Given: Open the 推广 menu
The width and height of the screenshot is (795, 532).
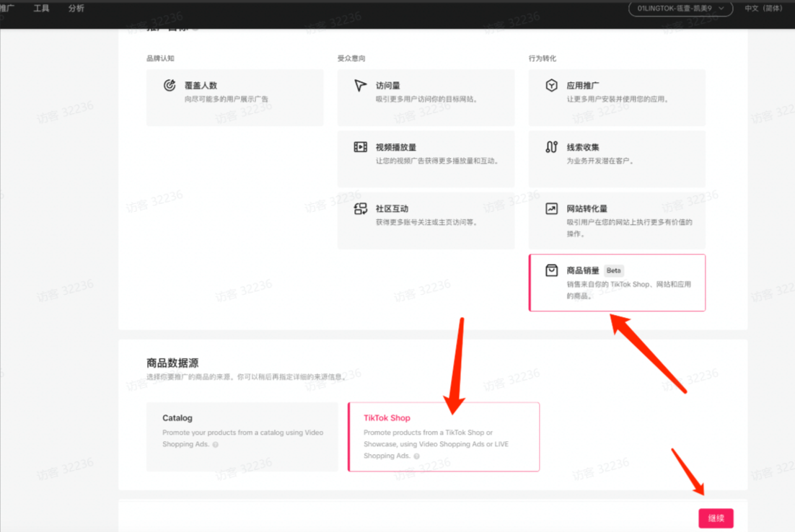Looking at the screenshot, I should [x=7, y=9].
